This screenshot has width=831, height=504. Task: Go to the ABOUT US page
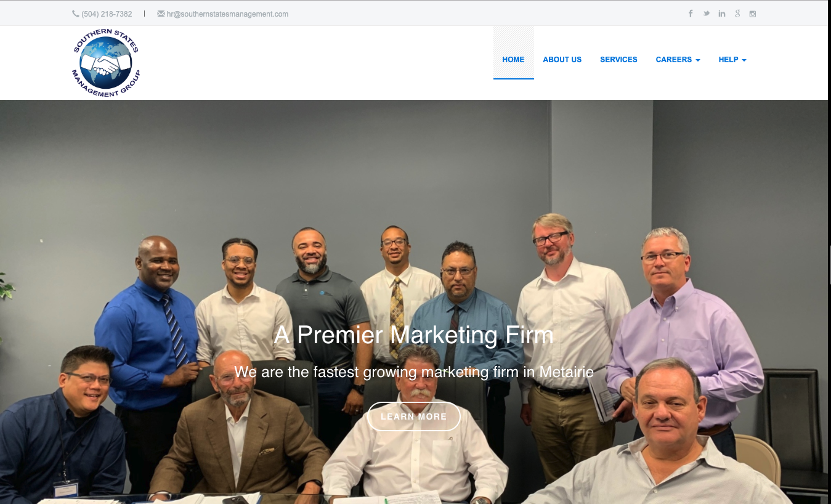[562, 60]
